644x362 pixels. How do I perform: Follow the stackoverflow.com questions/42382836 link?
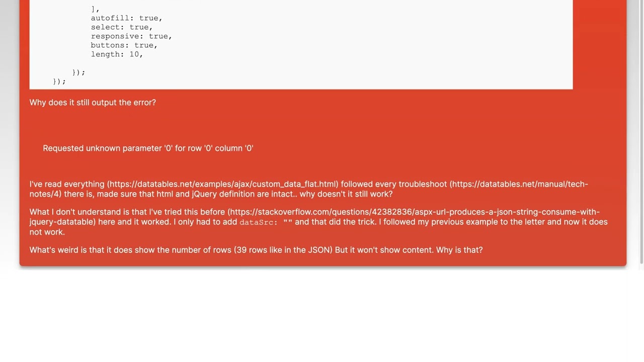pyautogui.click(x=414, y=212)
